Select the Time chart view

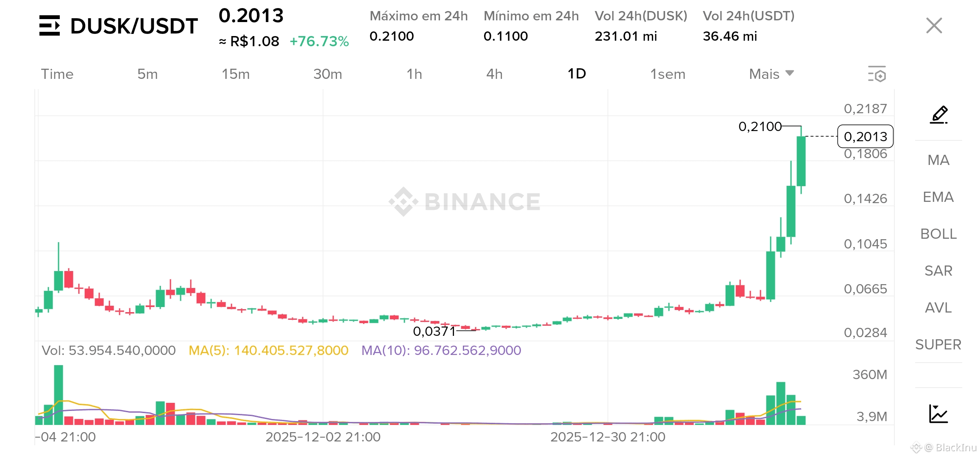pos(57,74)
